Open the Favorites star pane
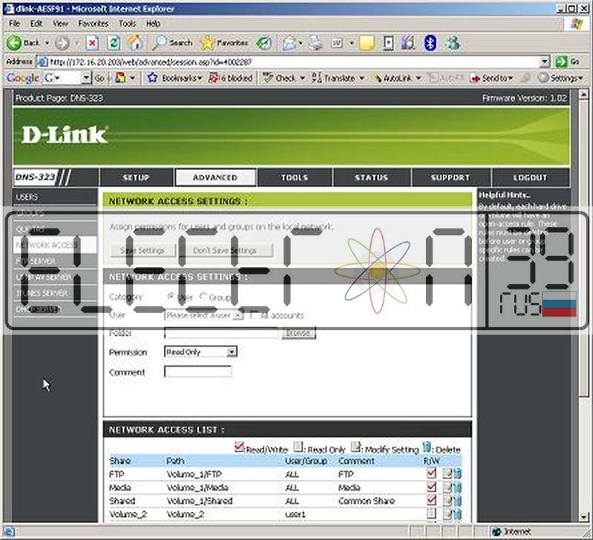Image resolution: width=593 pixels, height=540 pixels. [224, 43]
